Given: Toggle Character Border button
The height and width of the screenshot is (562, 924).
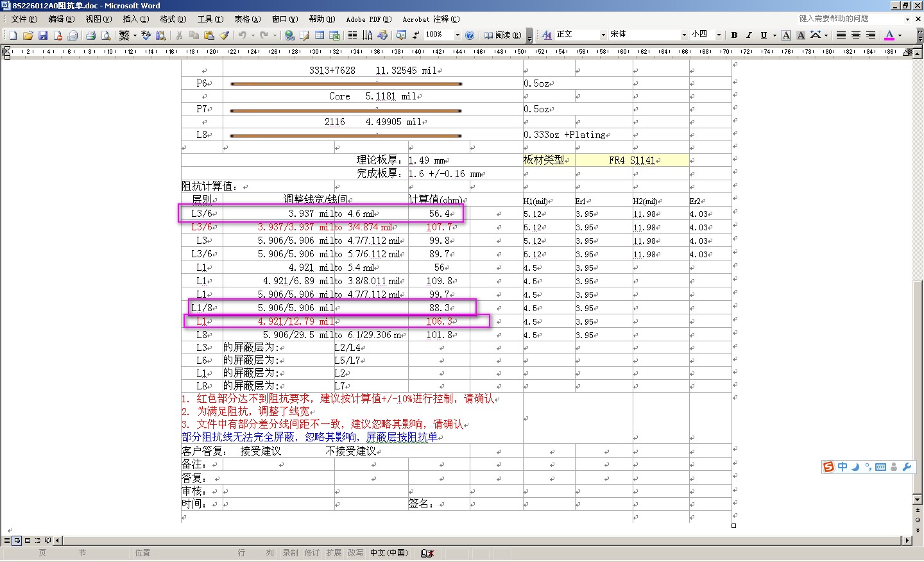Looking at the screenshot, I should (786, 35).
